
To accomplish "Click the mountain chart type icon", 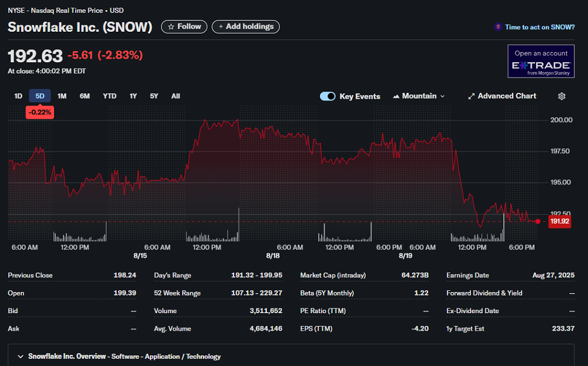I will coord(396,96).
